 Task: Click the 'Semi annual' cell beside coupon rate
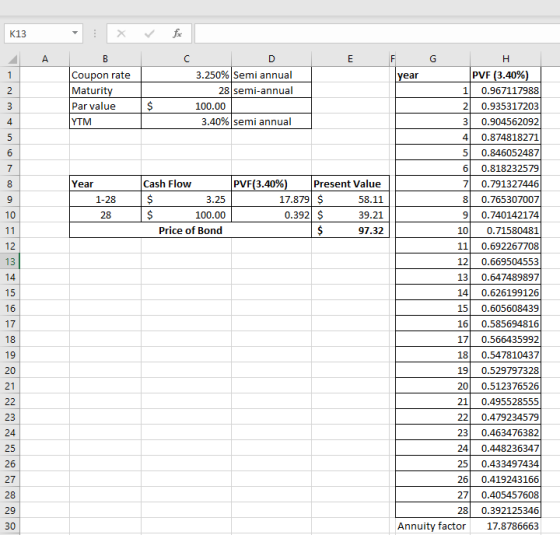point(271,75)
